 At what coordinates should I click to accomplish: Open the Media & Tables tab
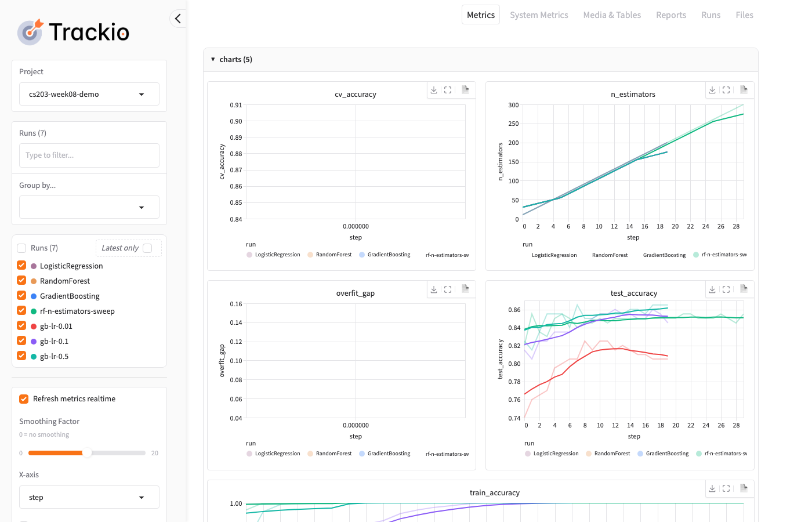point(612,15)
